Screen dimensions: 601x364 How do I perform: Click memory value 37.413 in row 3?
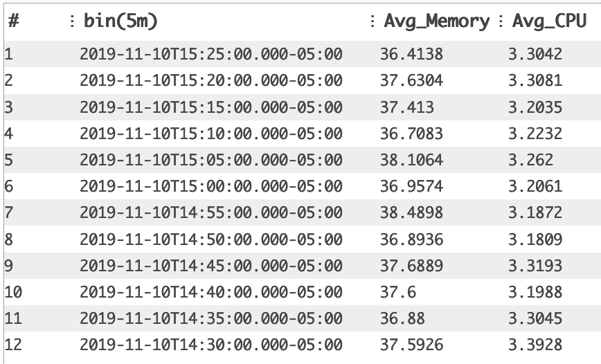[x=406, y=107]
